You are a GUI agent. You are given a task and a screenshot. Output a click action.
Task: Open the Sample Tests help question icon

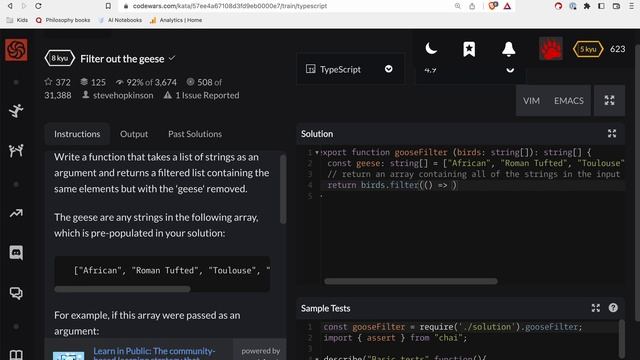point(613,308)
